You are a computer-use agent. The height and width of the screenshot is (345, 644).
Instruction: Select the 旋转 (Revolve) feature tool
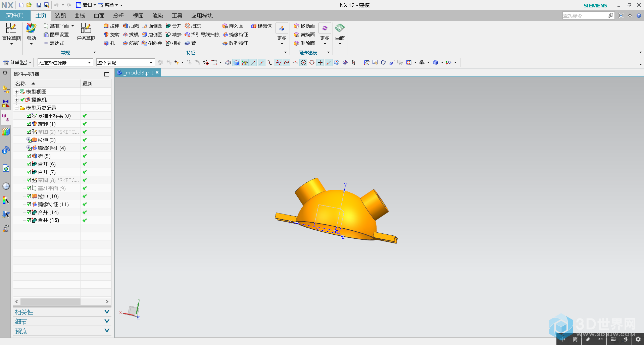112,35
